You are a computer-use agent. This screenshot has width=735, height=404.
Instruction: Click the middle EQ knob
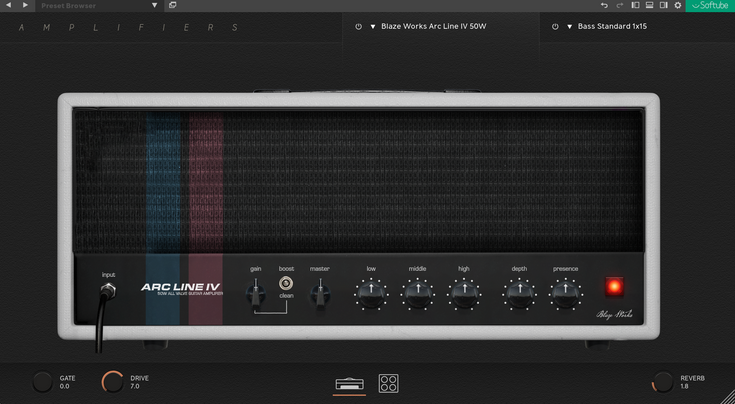pos(417,294)
